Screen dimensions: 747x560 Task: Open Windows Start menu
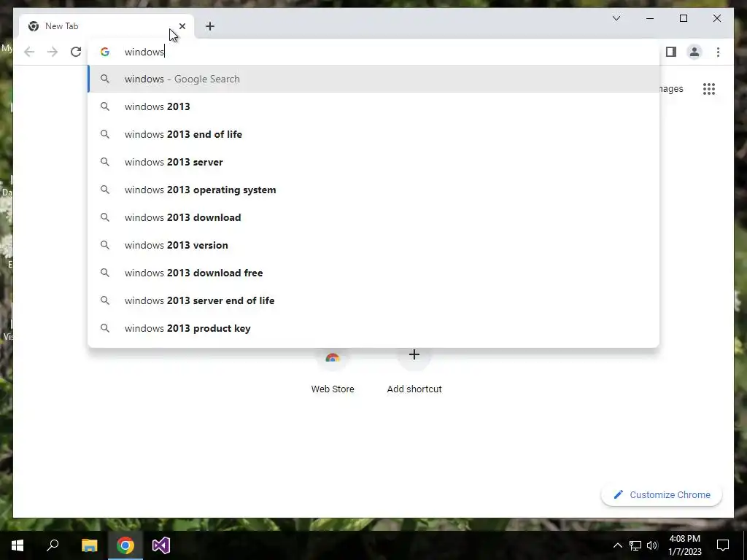pos(18,545)
